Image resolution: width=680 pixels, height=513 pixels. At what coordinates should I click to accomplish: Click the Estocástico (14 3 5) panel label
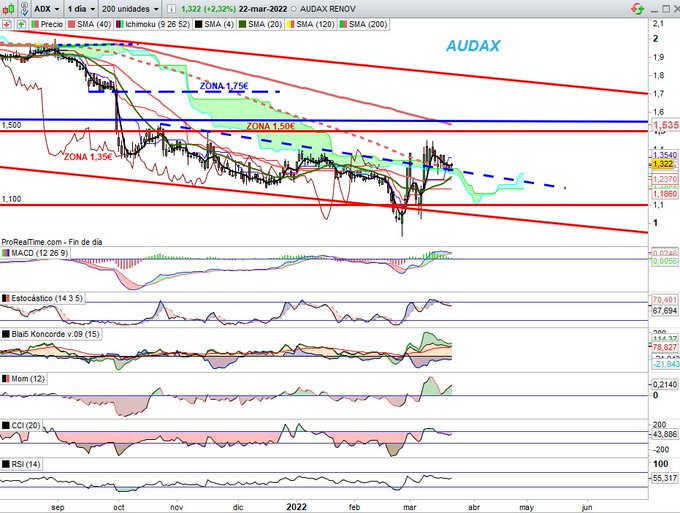point(42,298)
